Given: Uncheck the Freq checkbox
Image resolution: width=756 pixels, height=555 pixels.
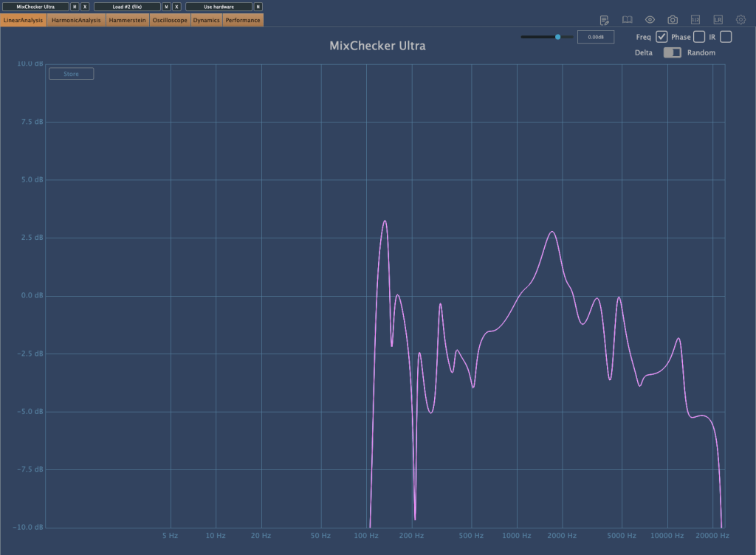Looking at the screenshot, I should click(x=661, y=37).
